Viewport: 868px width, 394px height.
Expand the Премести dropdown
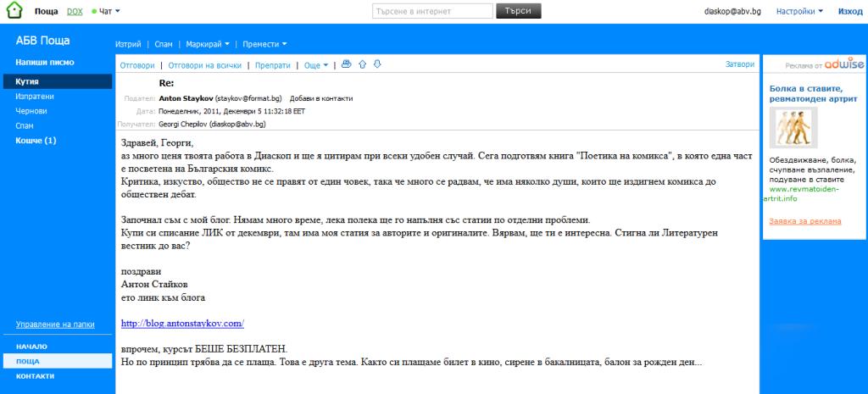click(264, 44)
